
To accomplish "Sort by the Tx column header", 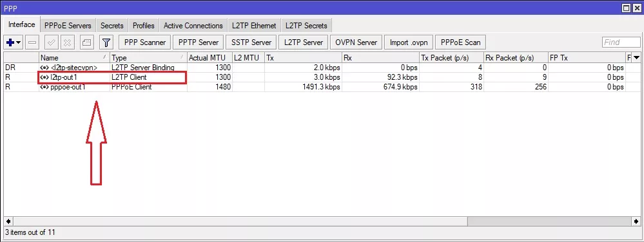I will 303,58.
